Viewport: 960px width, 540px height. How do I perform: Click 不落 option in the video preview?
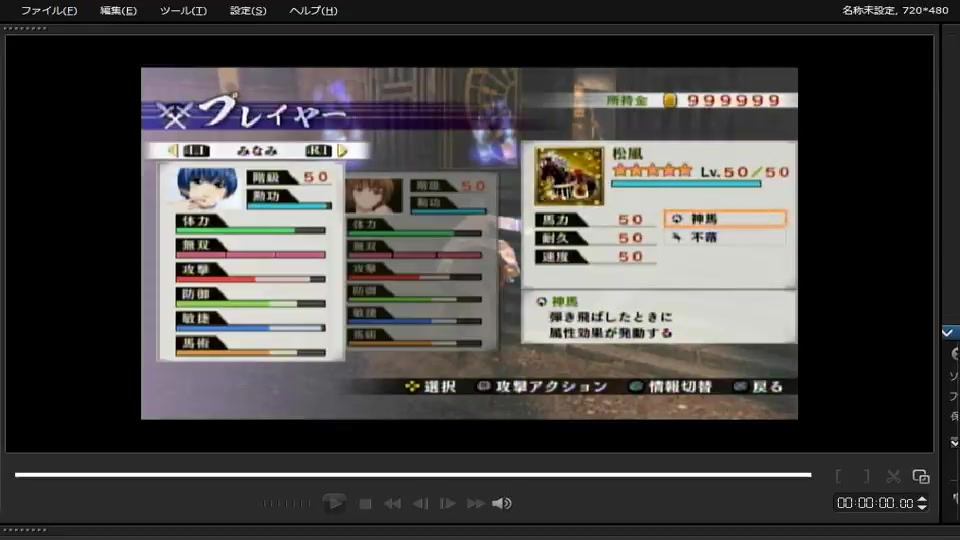(725, 237)
